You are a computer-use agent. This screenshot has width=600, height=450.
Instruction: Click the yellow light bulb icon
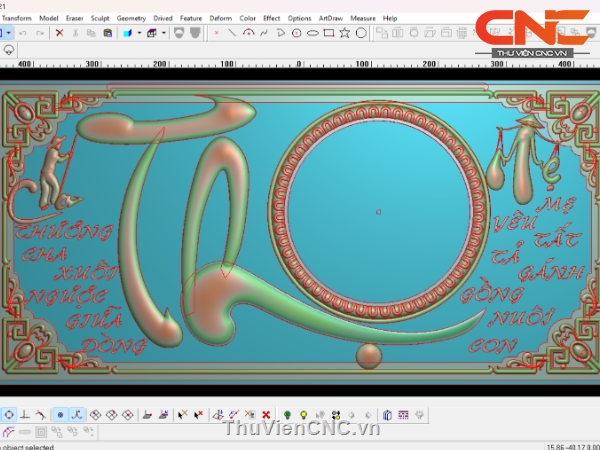(303, 414)
